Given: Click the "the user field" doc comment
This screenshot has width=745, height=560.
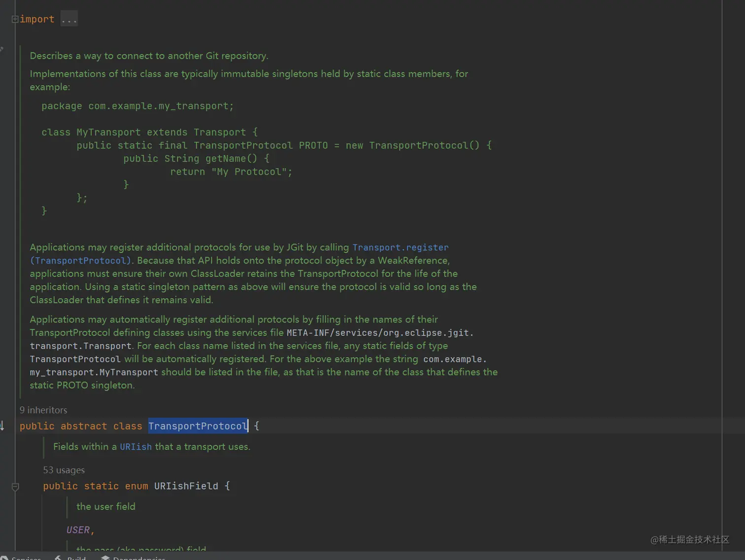Looking at the screenshot, I should [x=106, y=506].
